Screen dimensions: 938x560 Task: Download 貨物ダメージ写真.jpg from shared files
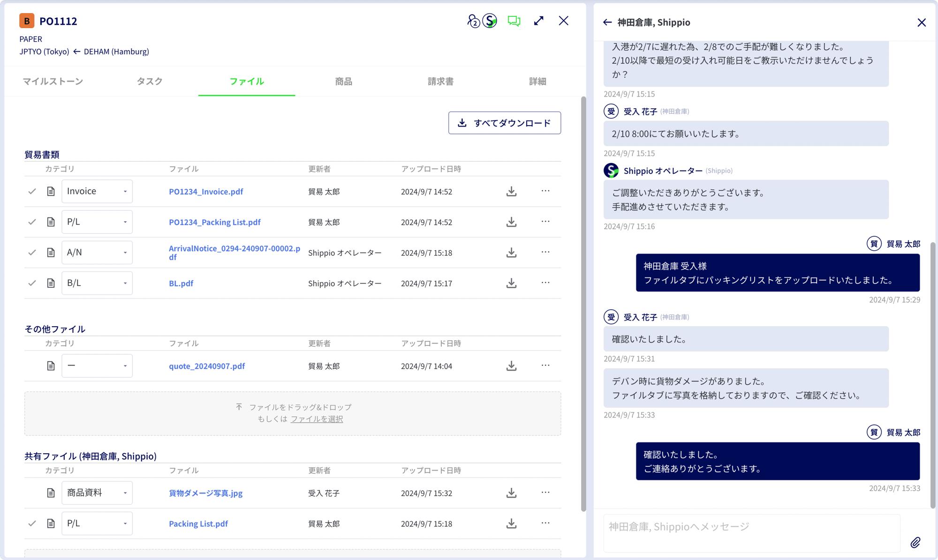511,493
